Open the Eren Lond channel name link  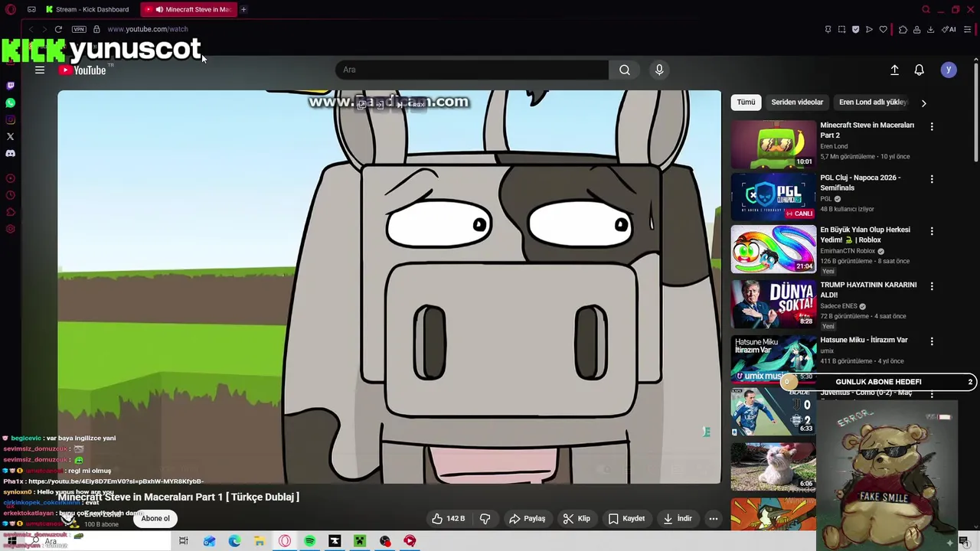103,514
